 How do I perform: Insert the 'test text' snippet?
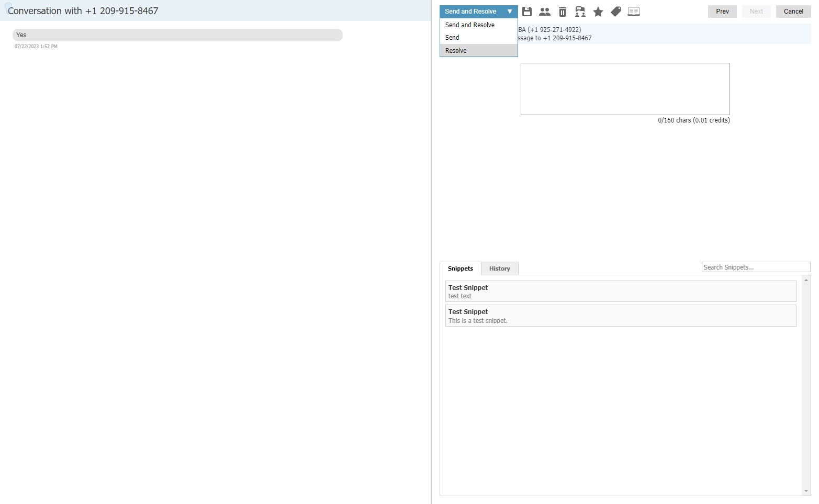[621, 292]
